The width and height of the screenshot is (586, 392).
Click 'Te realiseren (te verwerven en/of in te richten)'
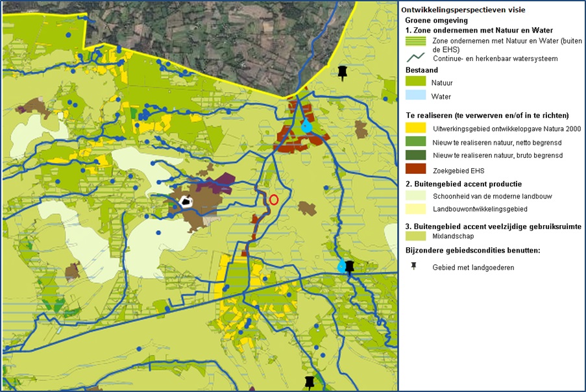tap(487, 115)
